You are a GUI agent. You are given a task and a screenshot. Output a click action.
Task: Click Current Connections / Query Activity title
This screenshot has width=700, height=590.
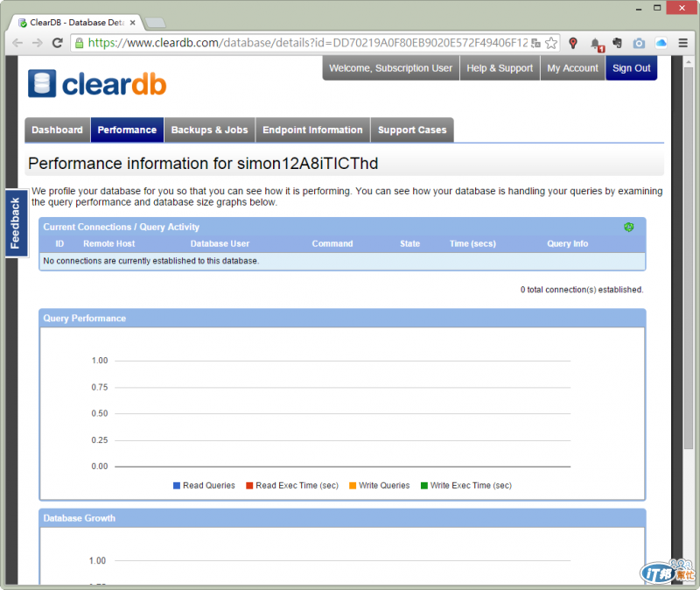pos(121,227)
